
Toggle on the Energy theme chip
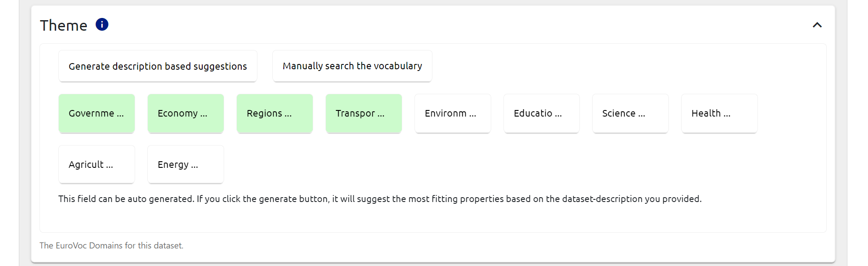[x=186, y=165]
